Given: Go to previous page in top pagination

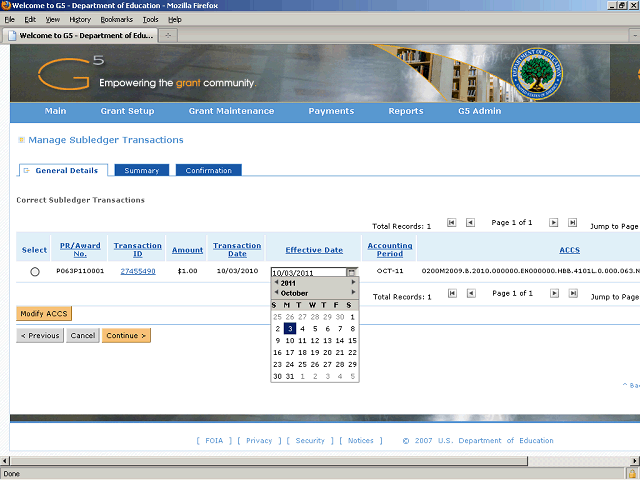Looking at the screenshot, I should [470, 222].
